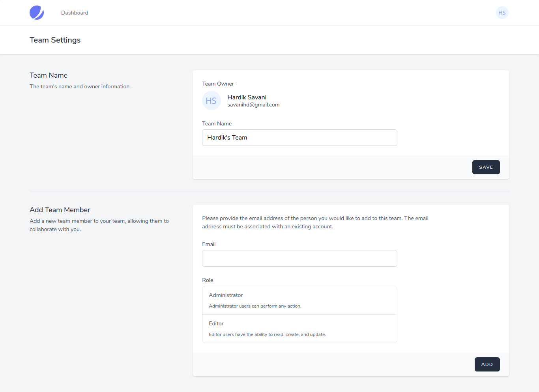Click the Team Name field label
This screenshot has height=392, width=539.
(217, 123)
